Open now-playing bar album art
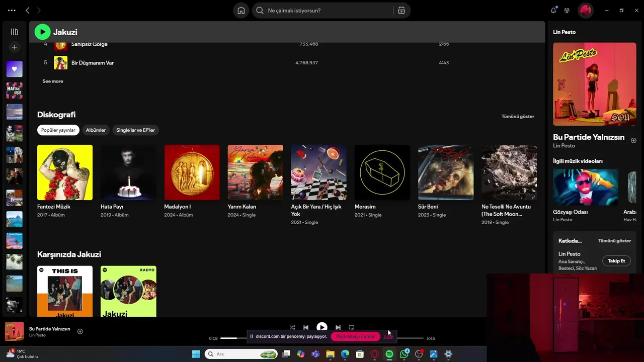The image size is (644, 362). [x=14, y=331]
